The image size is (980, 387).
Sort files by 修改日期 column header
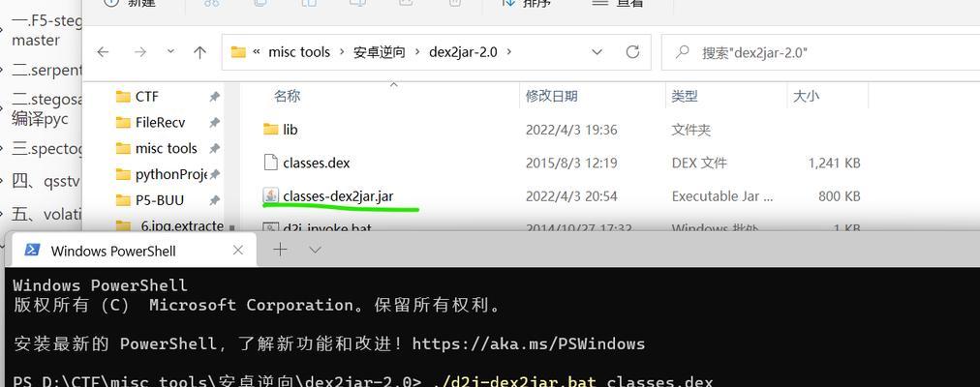click(x=551, y=96)
